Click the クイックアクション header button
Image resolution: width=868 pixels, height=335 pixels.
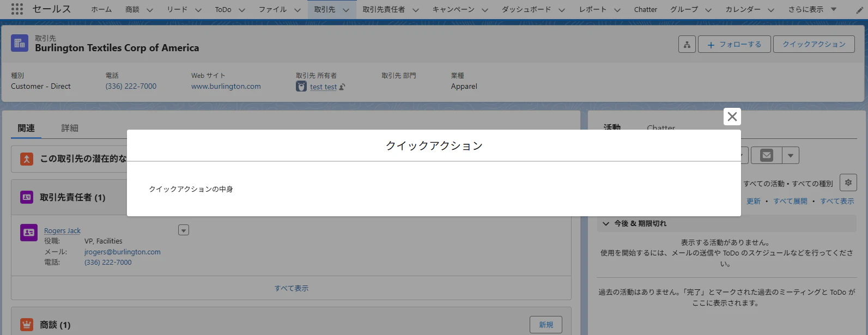(814, 44)
